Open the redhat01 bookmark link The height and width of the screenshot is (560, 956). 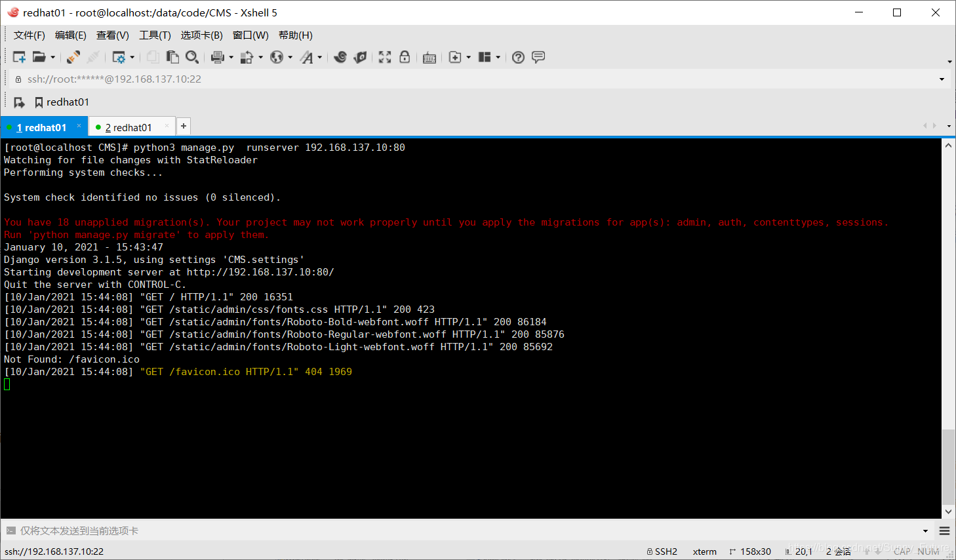click(x=62, y=102)
